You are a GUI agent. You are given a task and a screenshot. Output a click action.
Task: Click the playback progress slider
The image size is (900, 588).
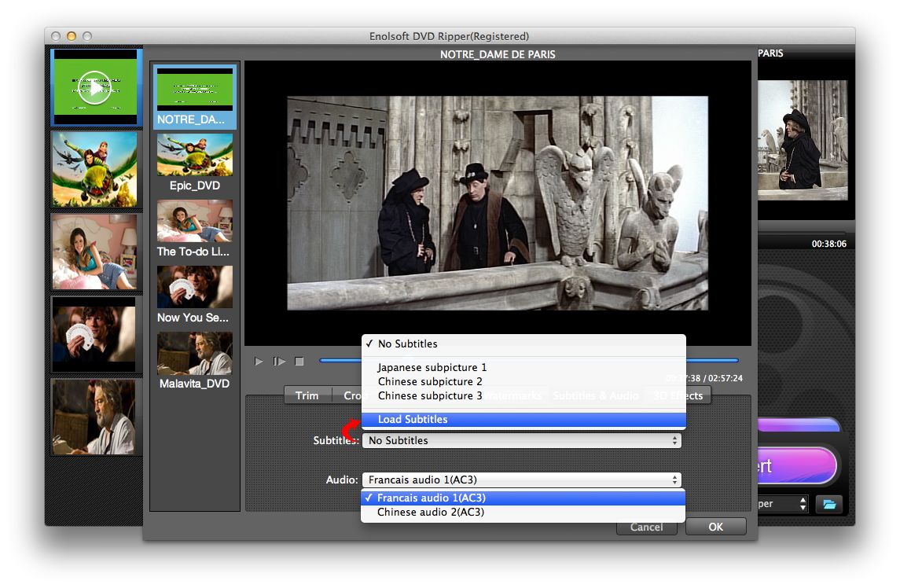(x=528, y=361)
